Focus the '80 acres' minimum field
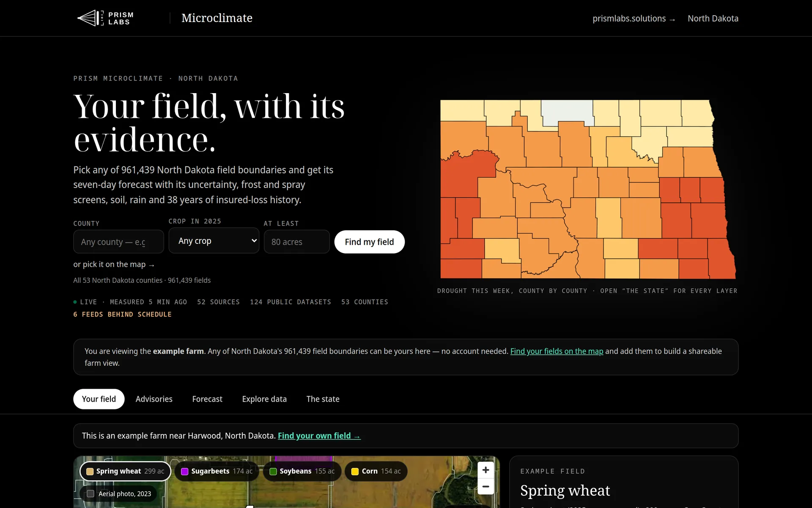The image size is (812, 508). tap(297, 242)
